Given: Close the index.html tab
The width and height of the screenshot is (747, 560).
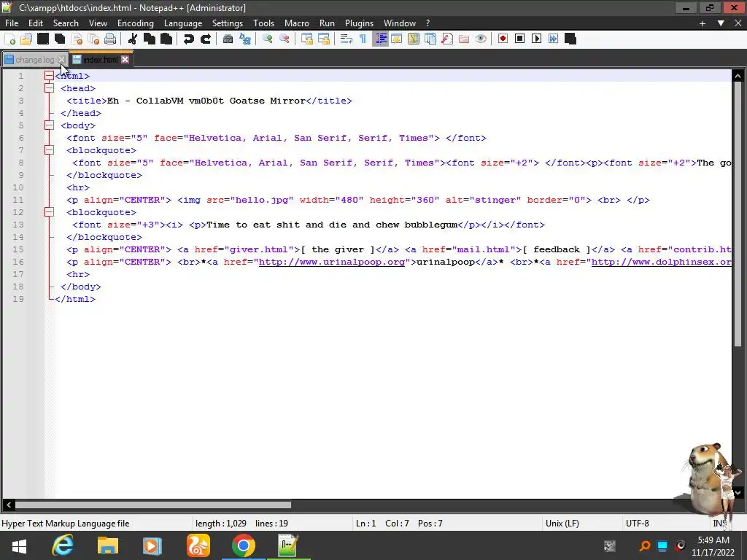Looking at the screenshot, I should tap(125, 60).
